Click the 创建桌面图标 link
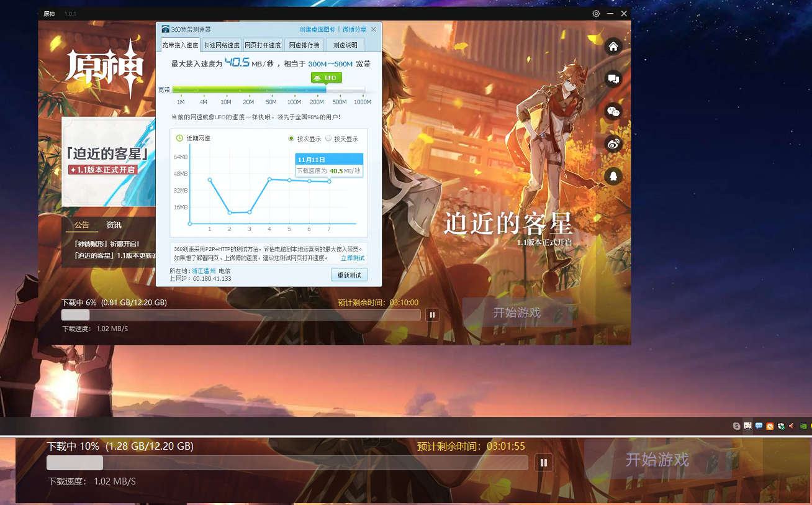The height and width of the screenshot is (505, 812). tap(317, 29)
